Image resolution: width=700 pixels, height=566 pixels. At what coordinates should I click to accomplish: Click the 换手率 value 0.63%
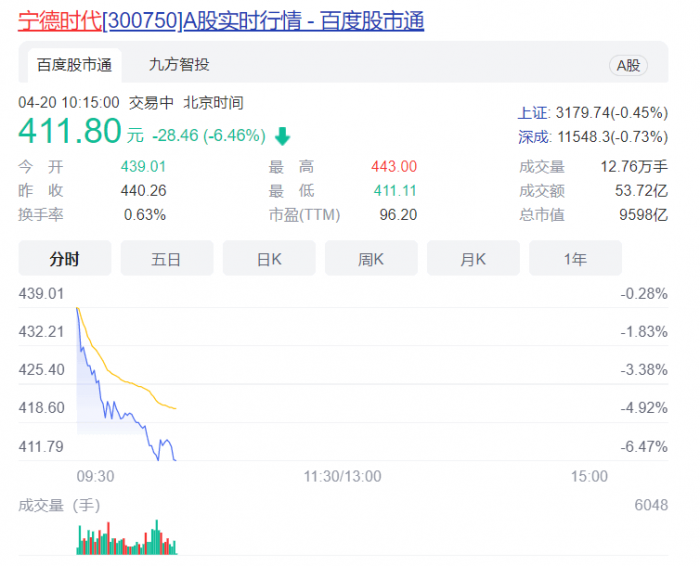145,215
